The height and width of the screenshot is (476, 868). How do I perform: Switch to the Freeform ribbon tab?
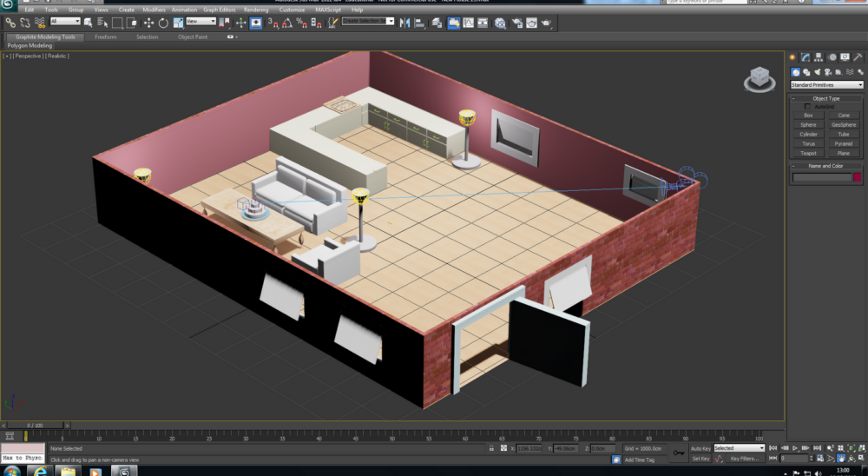pyautogui.click(x=105, y=37)
